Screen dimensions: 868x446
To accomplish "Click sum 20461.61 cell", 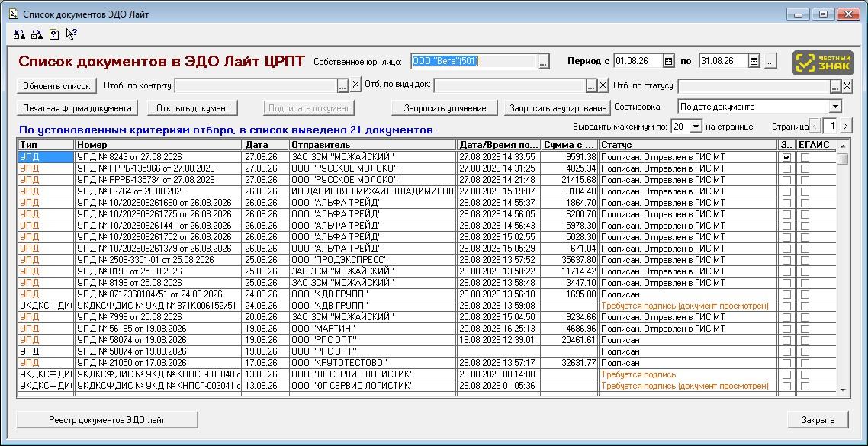I will [x=570, y=340].
